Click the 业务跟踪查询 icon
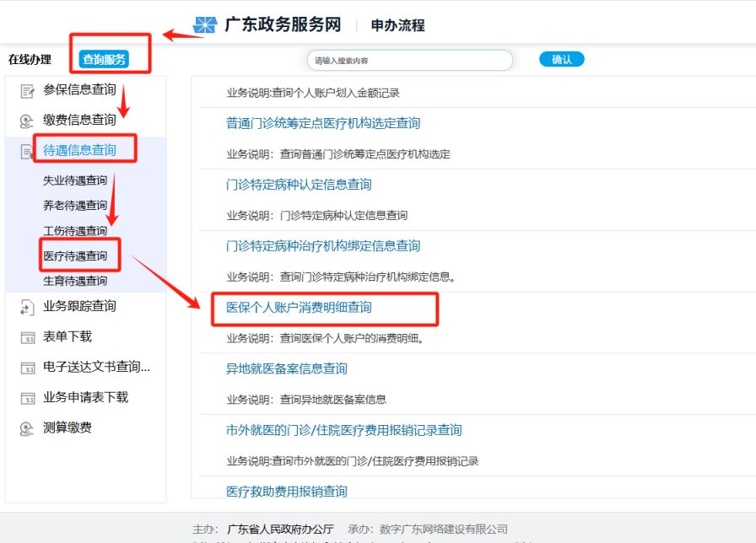This screenshot has height=543, width=756. 27,307
